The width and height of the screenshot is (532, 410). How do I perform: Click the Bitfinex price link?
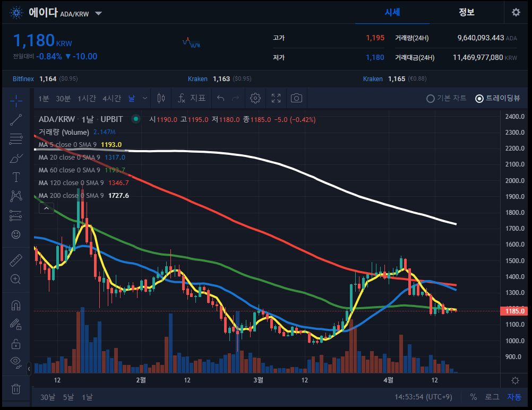(x=23, y=79)
